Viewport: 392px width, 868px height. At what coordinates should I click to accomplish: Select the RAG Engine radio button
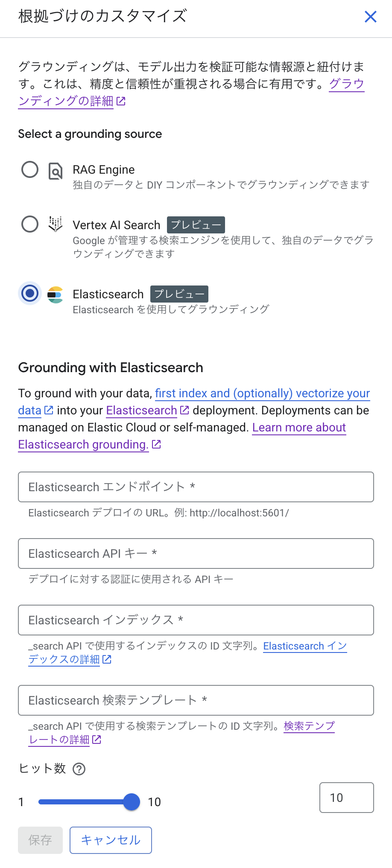[x=30, y=169]
